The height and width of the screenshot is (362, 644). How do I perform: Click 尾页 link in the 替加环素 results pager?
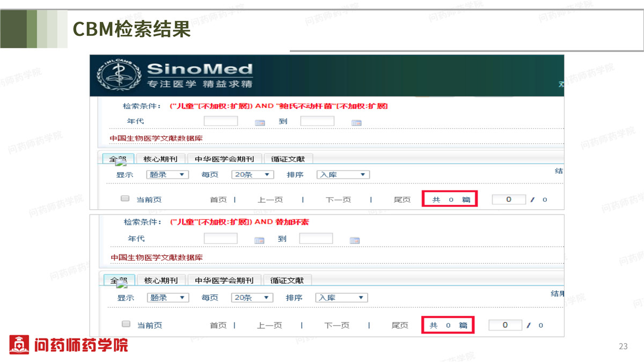[x=400, y=326]
